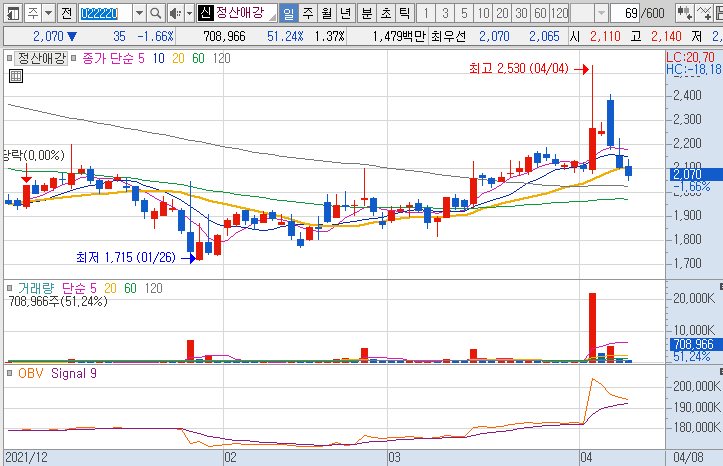
Task: Click the speaker sound alert icon
Action: 175,13
